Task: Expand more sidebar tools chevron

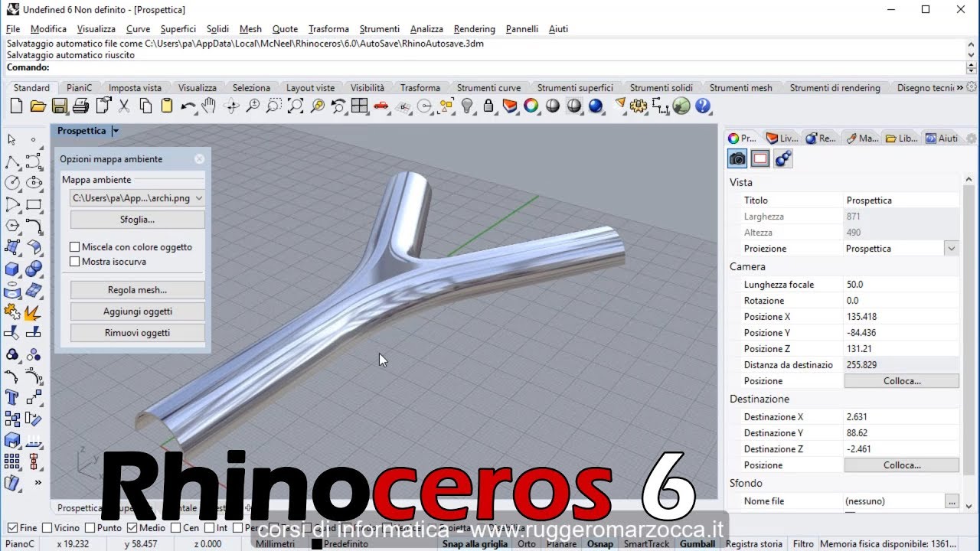Action: pyautogui.click(x=38, y=483)
